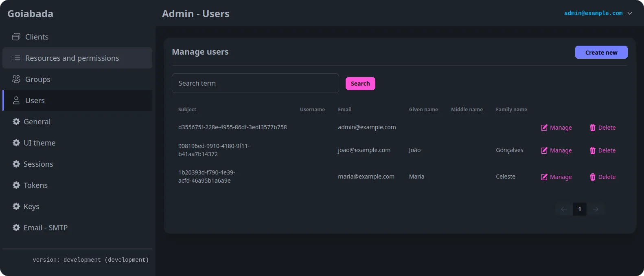
Task: Click Manage link for Maria Celeste
Action: (x=556, y=177)
